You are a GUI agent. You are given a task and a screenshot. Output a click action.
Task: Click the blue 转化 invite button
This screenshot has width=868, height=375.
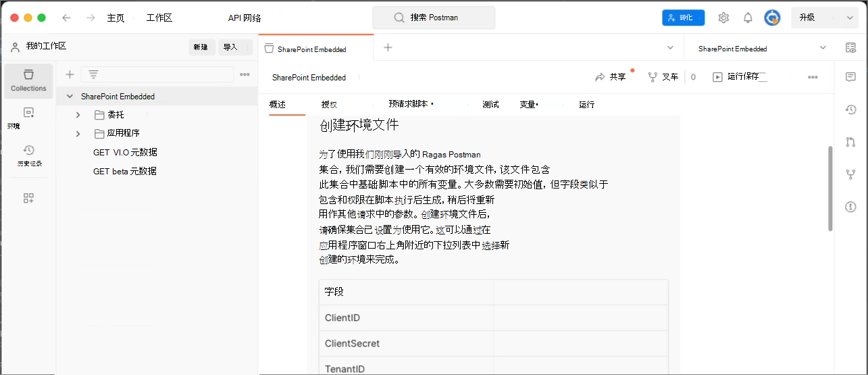click(683, 18)
